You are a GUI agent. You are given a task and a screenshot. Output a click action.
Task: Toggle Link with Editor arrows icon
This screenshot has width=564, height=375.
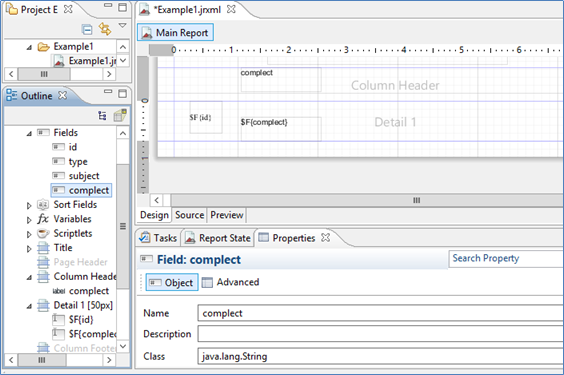pos(105,29)
